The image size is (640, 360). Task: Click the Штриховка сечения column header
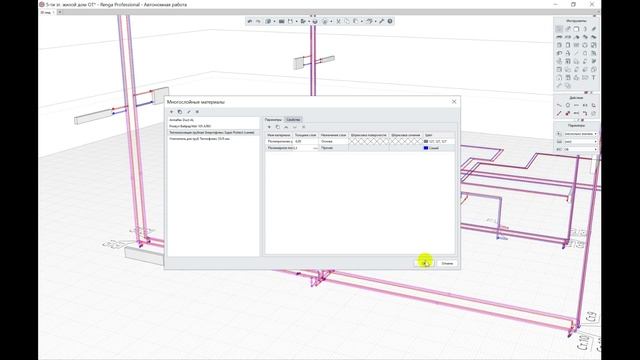click(x=406, y=135)
